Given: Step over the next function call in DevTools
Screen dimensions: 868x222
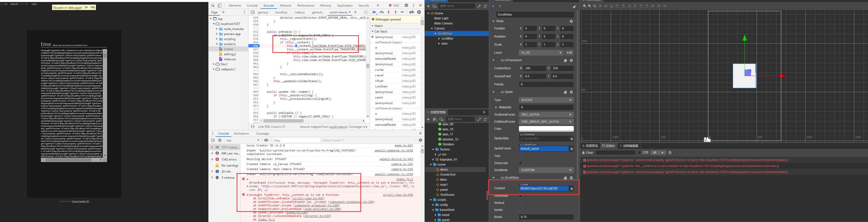Looking at the screenshot, I should (381, 12).
